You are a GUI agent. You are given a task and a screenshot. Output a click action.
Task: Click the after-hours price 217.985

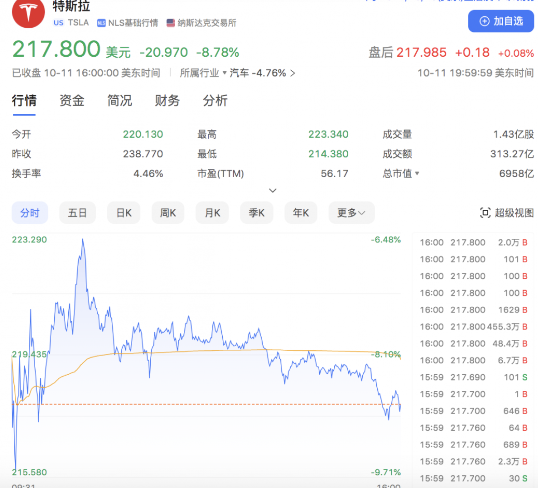421,53
